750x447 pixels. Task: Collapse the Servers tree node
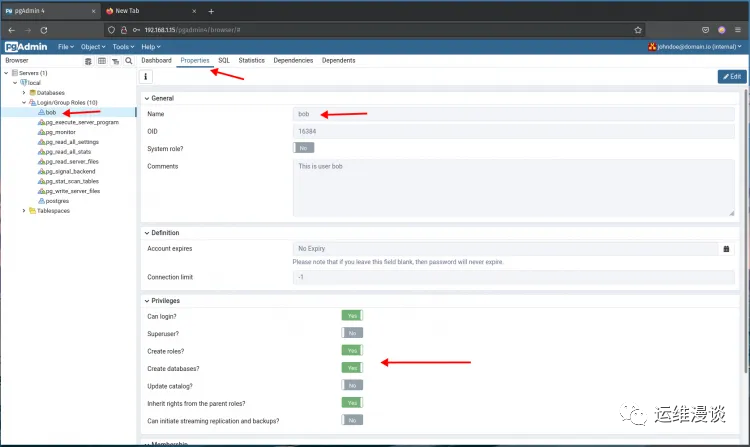point(6,73)
